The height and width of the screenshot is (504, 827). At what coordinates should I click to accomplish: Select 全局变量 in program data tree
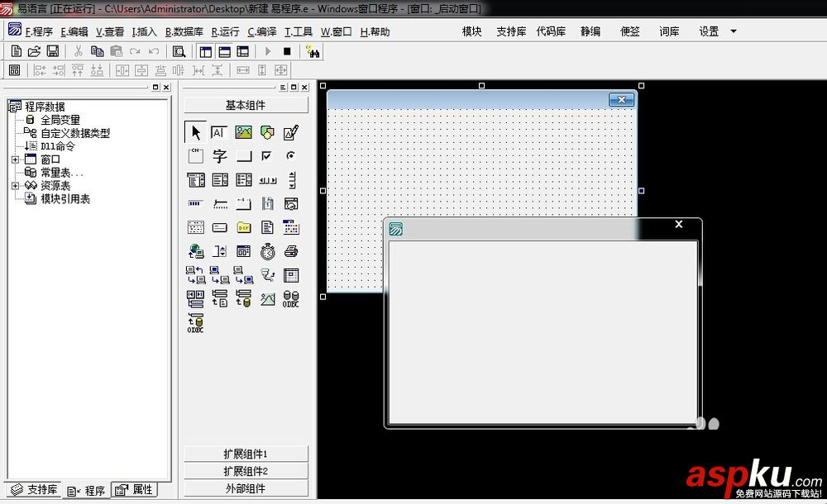click(60, 120)
